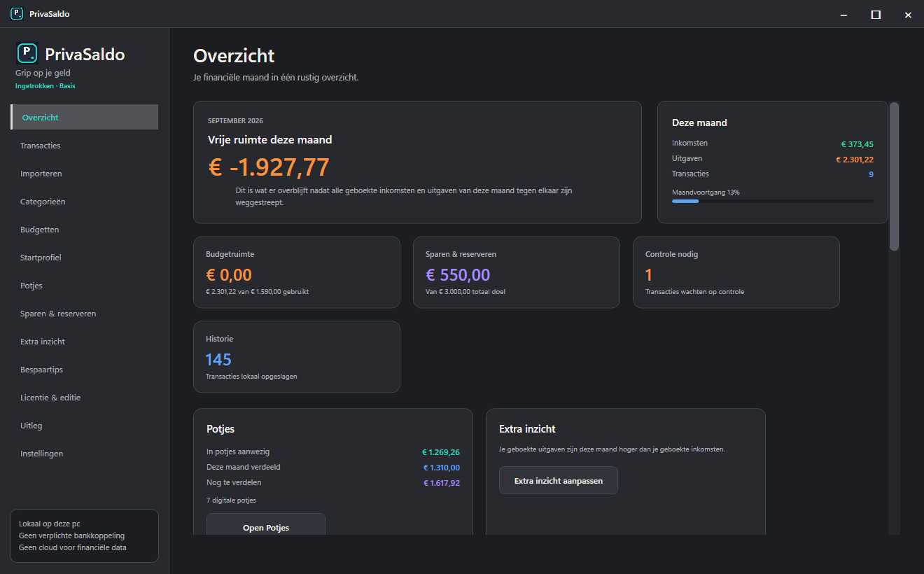Click the PrivaSaldo logo in the sidebar
The width and height of the screenshot is (924, 574).
tap(27, 53)
